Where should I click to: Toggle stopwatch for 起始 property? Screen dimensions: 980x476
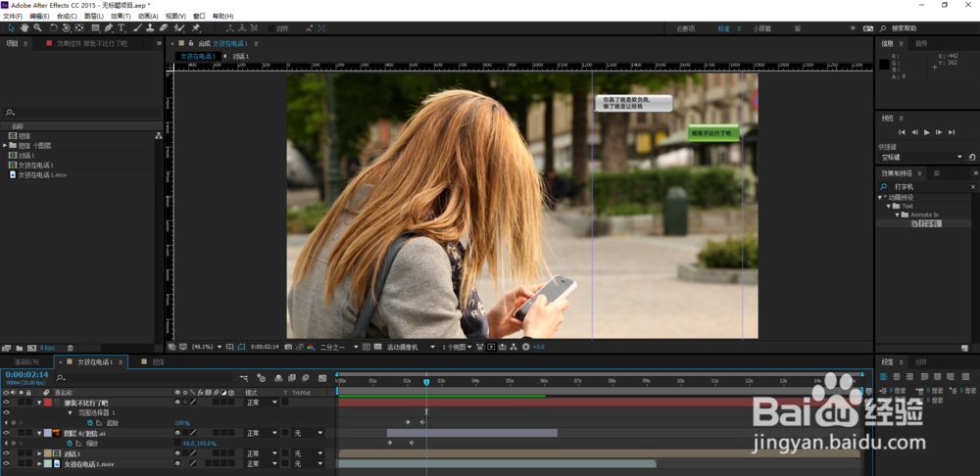tap(90, 423)
